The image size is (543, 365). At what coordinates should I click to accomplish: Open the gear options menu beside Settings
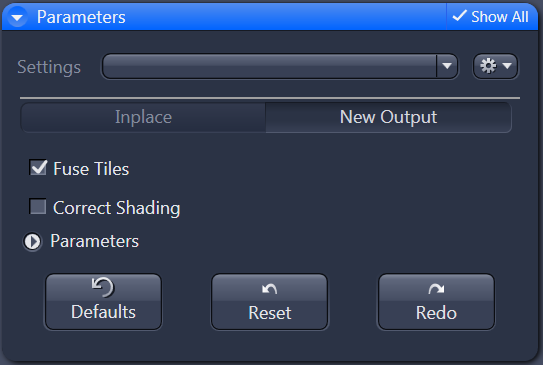[495, 66]
